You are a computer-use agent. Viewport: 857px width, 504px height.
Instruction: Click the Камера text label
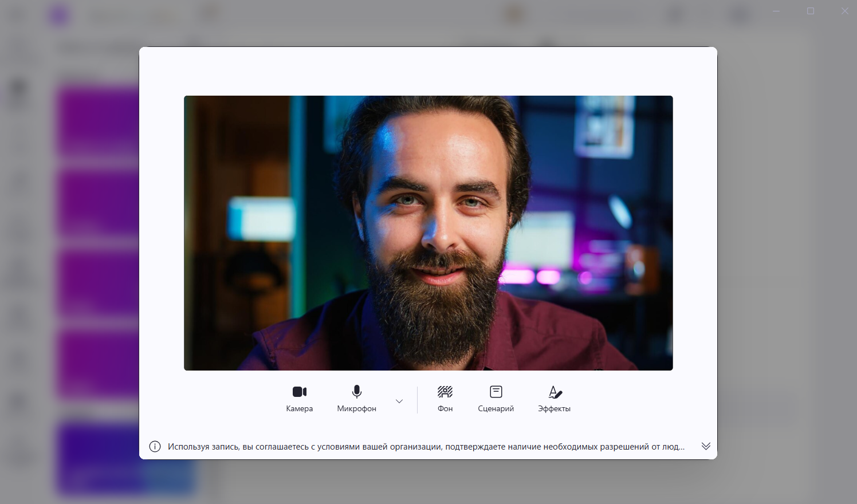tap(299, 409)
